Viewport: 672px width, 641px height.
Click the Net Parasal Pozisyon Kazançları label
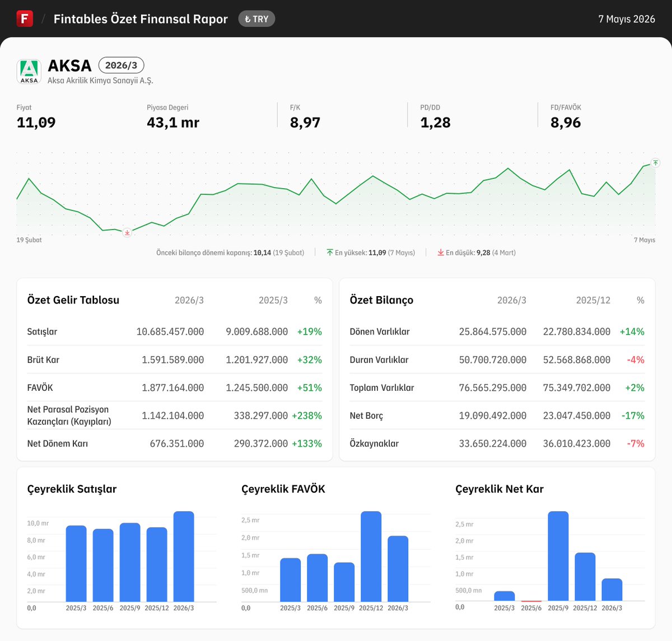point(69,415)
